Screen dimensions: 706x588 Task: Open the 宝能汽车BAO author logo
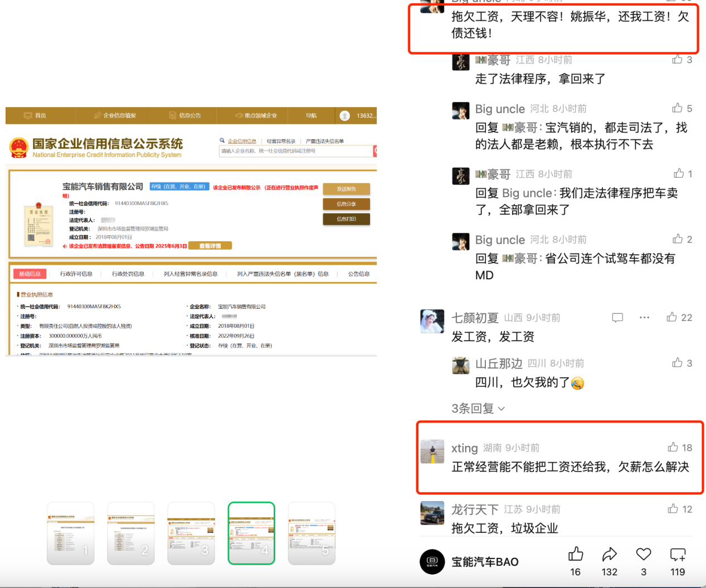[432, 561]
